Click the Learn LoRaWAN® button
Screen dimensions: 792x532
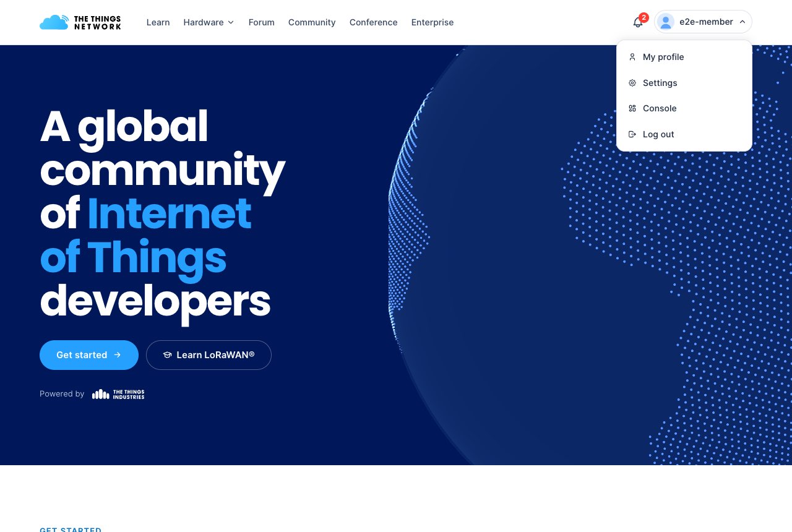pos(209,355)
